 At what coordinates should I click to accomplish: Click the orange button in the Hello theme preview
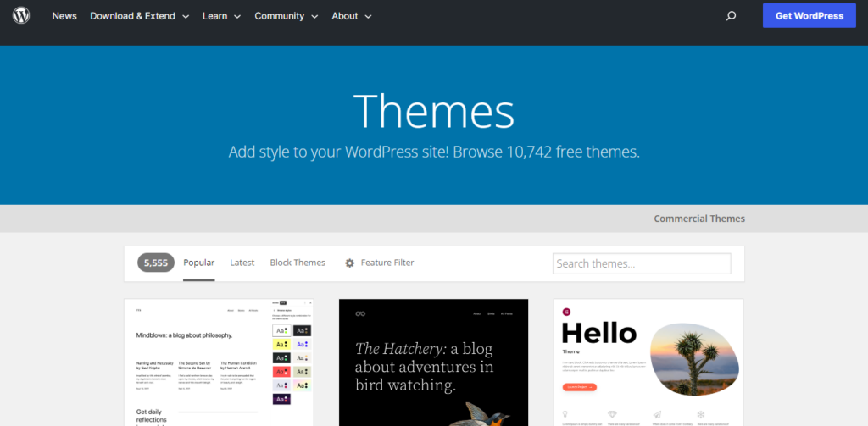[x=579, y=386]
